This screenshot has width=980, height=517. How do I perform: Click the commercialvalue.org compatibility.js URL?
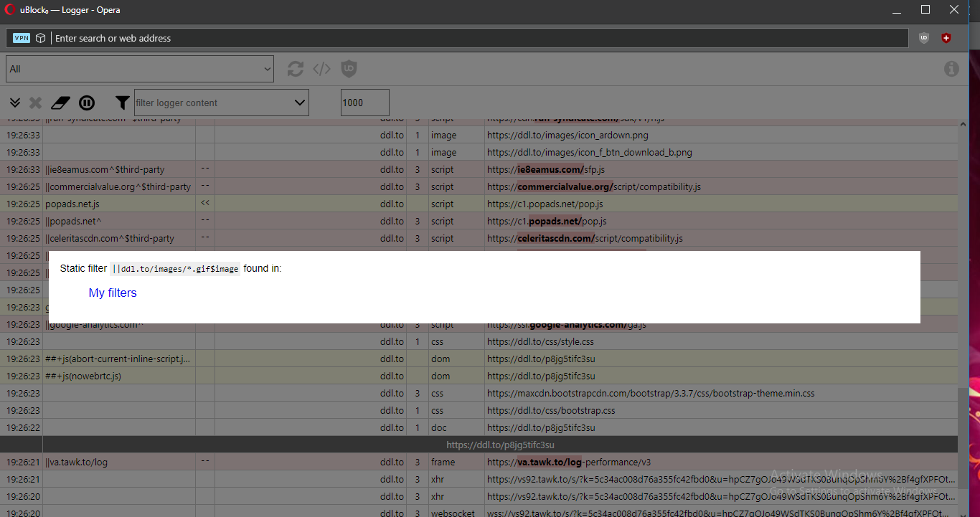pyautogui.click(x=594, y=186)
